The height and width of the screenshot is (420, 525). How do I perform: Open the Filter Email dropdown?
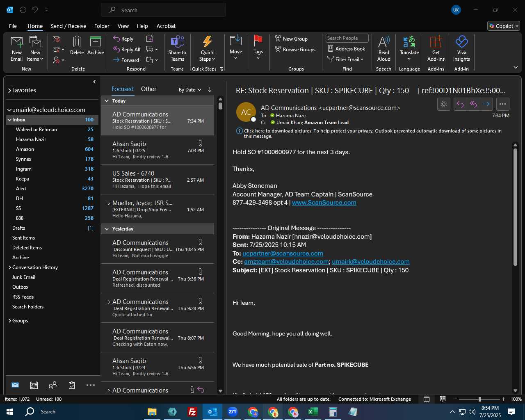coord(345,59)
